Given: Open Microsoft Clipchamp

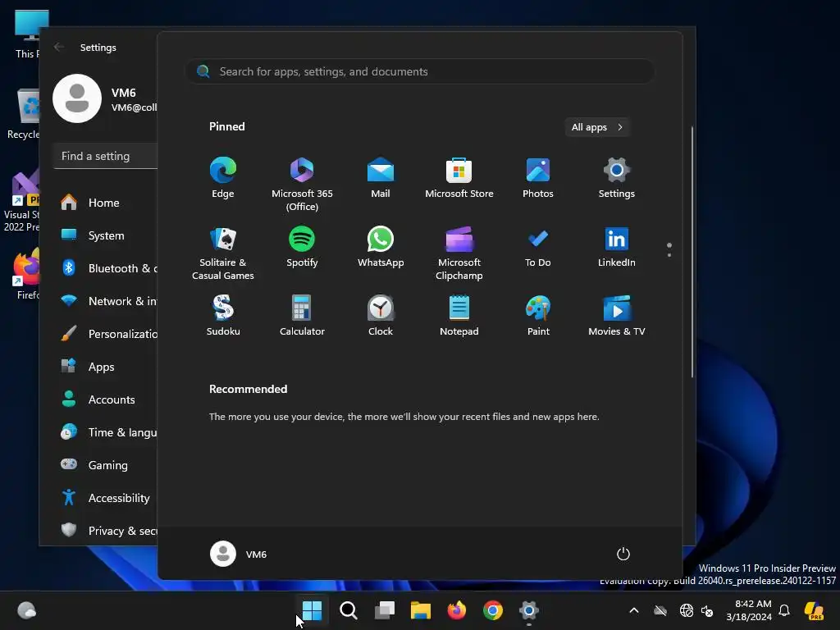Looking at the screenshot, I should pyautogui.click(x=459, y=253).
